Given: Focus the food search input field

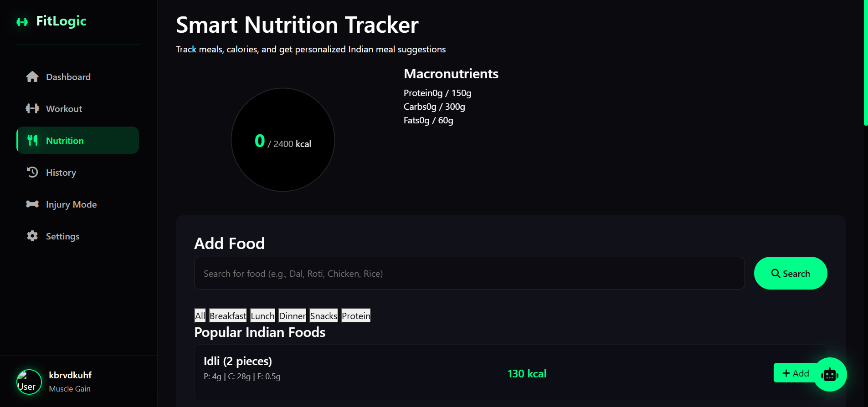Looking at the screenshot, I should coord(469,273).
